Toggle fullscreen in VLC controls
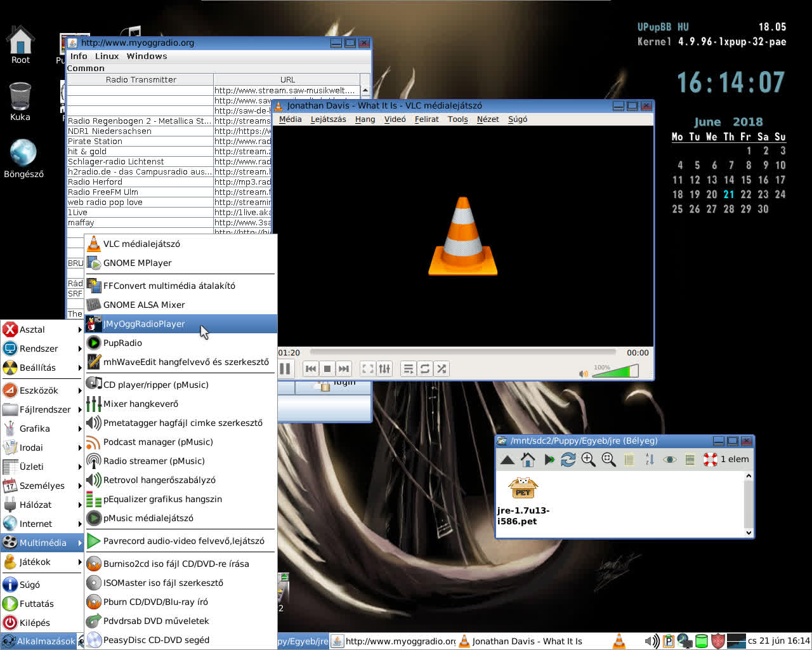 [368, 369]
